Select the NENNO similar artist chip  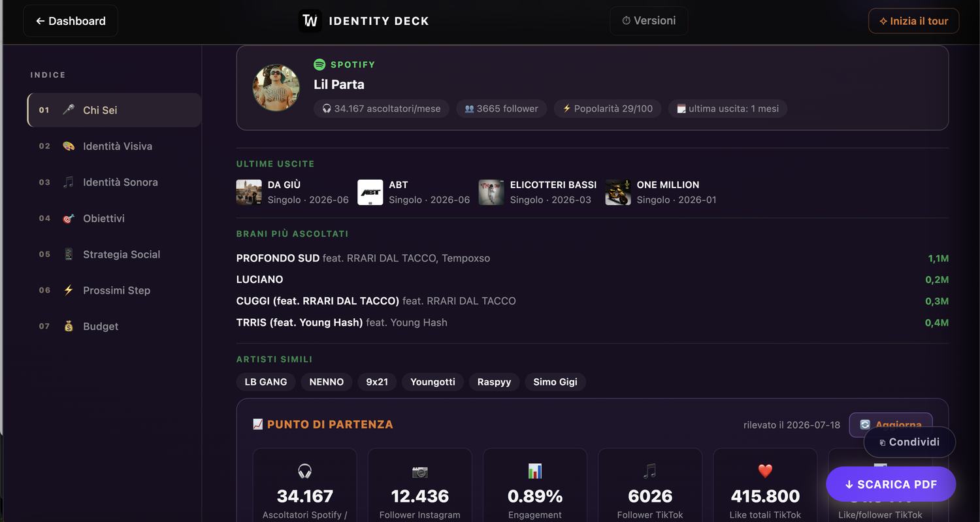[x=327, y=382]
